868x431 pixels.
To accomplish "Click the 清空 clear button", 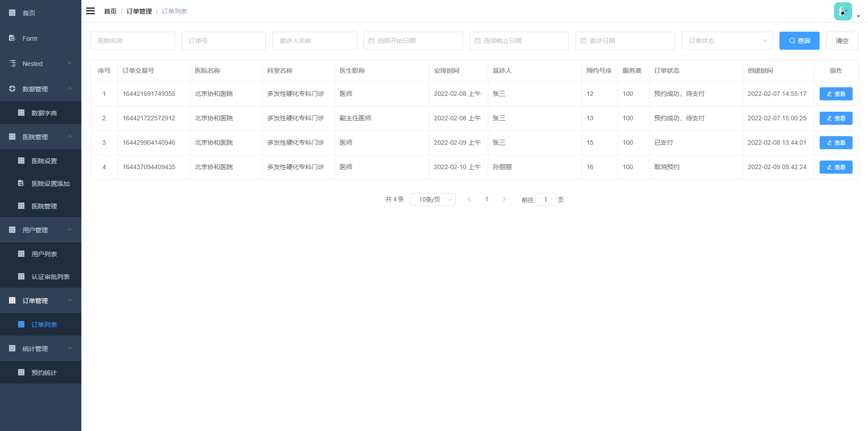I will pyautogui.click(x=842, y=41).
